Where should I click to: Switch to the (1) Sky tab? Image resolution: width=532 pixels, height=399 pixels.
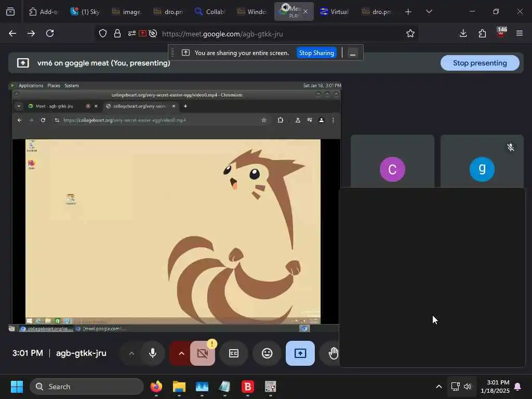pyautogui.click(x=85, y=11)
